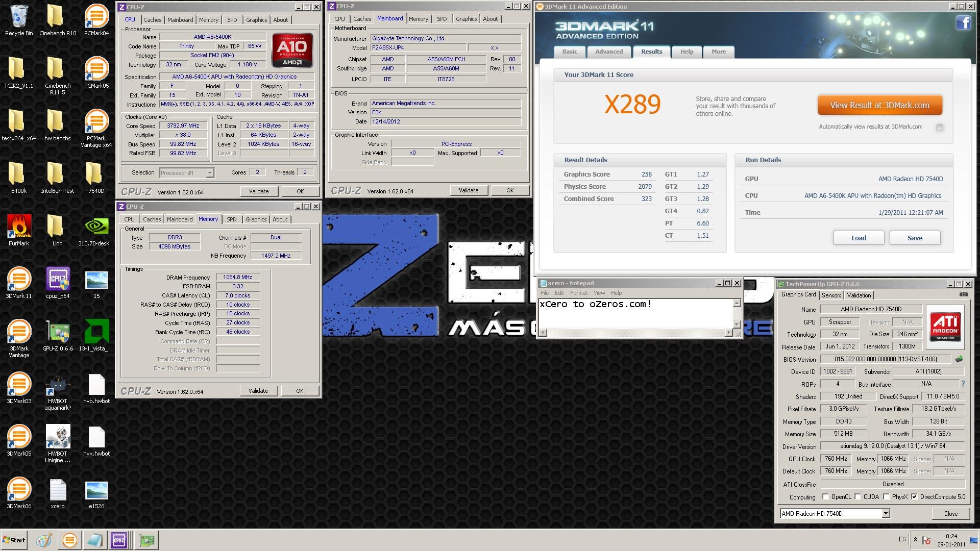Switch to the Advanced tab in 3DMark 11
The height and width of the screenshot is (551, 980).
(609, 52)
